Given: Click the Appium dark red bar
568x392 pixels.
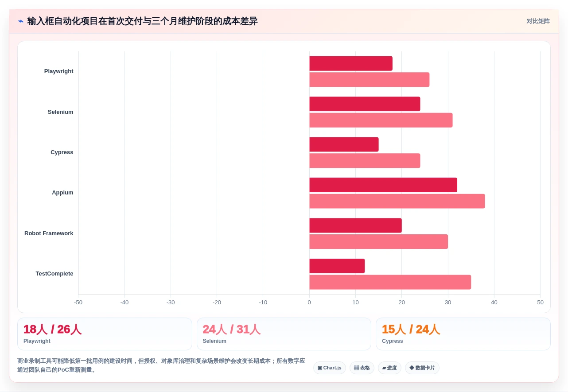Looking at the screenshot, I should click(x=383, y=185).
